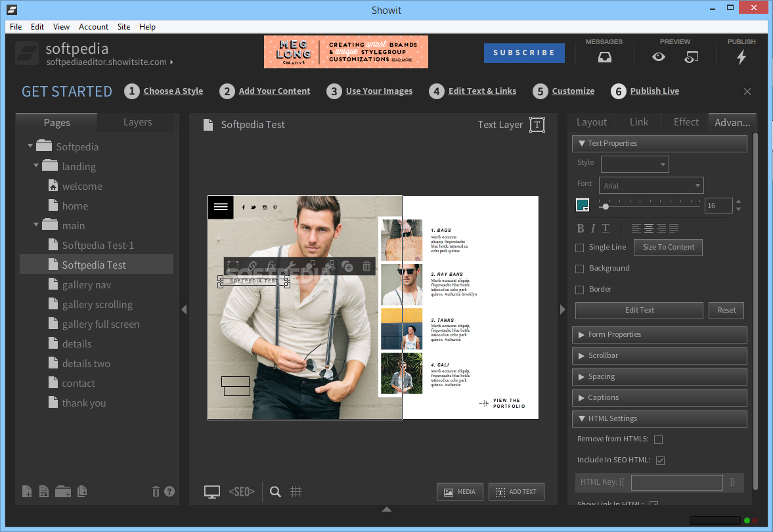
Task: Expand the Scrollbar section
Action: tap(659, 355)
